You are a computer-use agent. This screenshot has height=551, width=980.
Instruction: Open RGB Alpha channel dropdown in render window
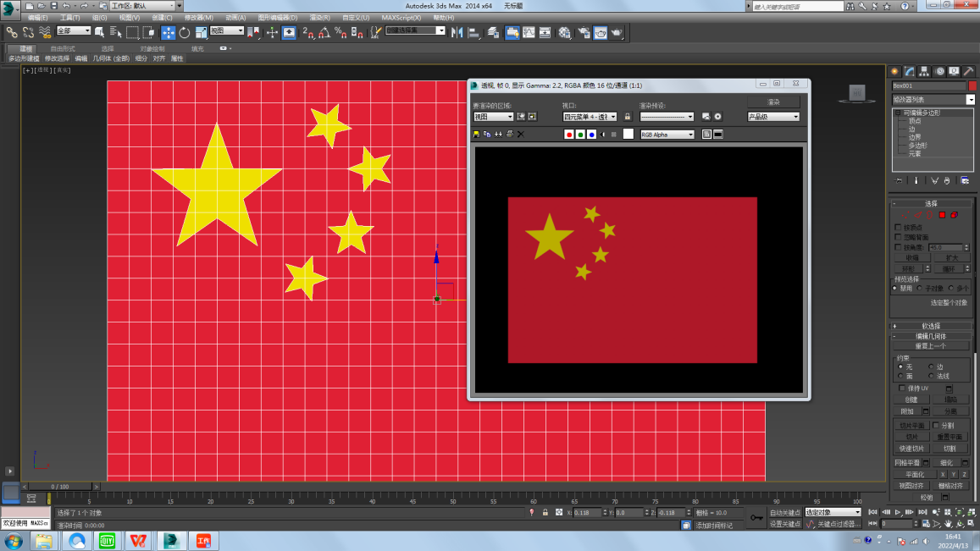[667, 135]
